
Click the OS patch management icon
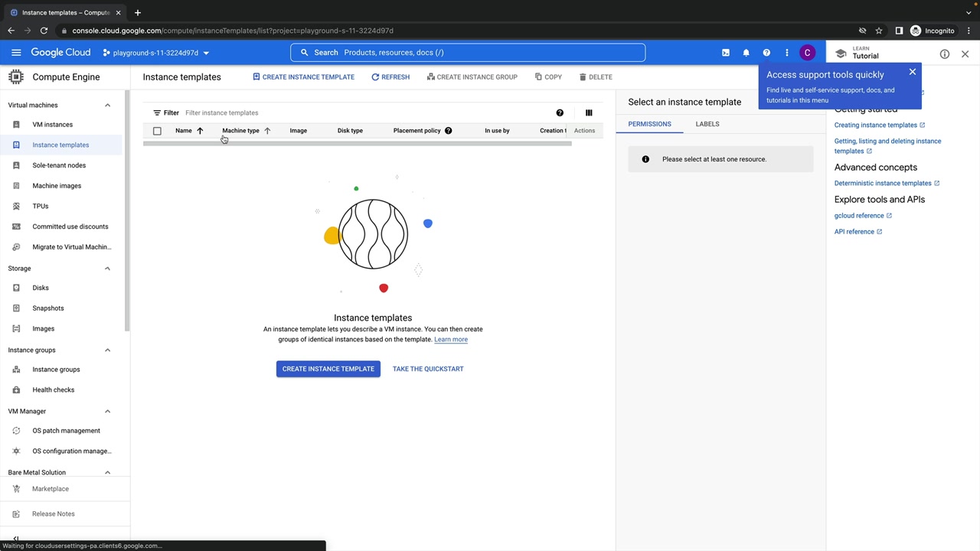click(16, 431)
